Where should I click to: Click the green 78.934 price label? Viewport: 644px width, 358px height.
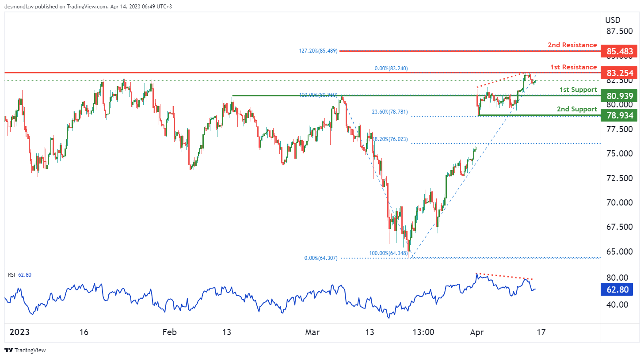point(620,115)
